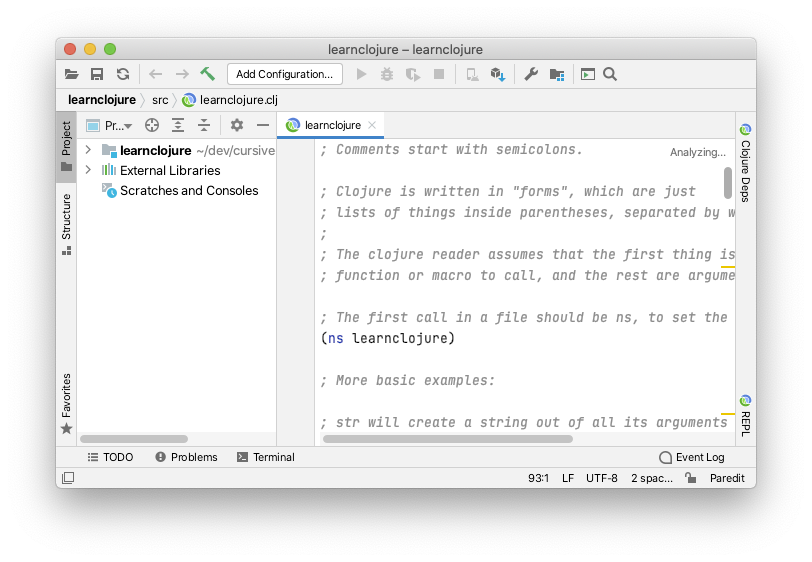Click the "More basic examples:" comment line
The height and width of the screenshot is (562, 812).
coord(408,380)
